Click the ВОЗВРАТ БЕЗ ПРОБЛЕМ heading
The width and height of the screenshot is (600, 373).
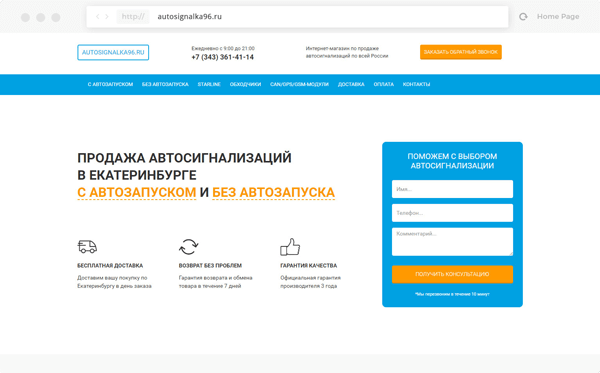(210, 265)
